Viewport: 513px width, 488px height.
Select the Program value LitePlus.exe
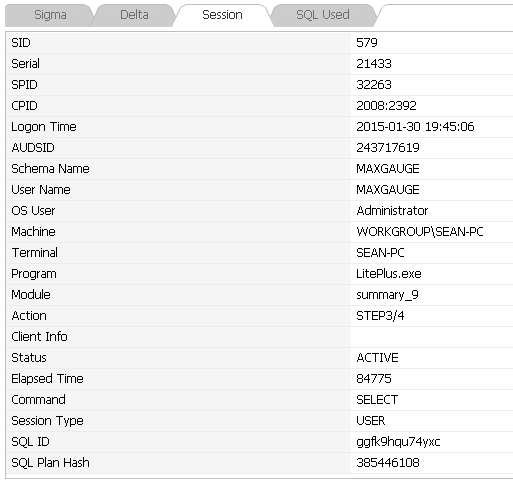[389, 274]
